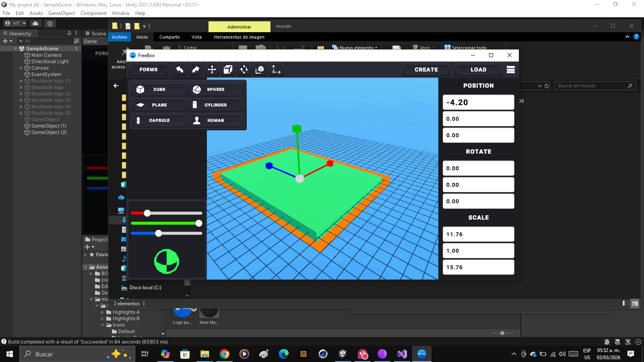Open the Hierarchy add-object plus dropdown
The width and height of the screenshot is (644, 362).
click(8, 41)
